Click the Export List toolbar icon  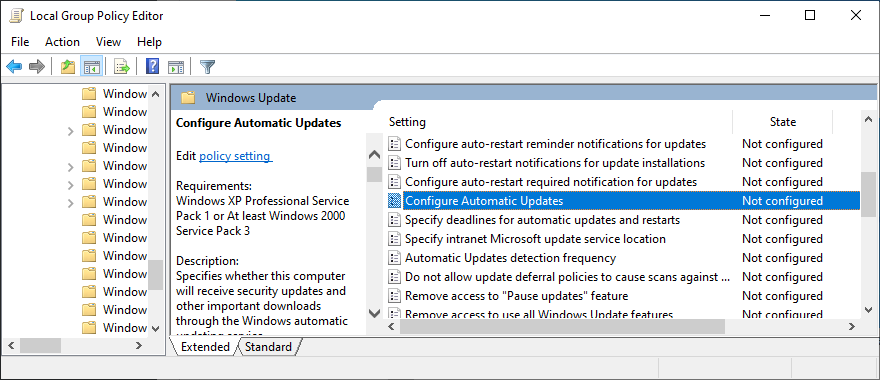point(122,67)
